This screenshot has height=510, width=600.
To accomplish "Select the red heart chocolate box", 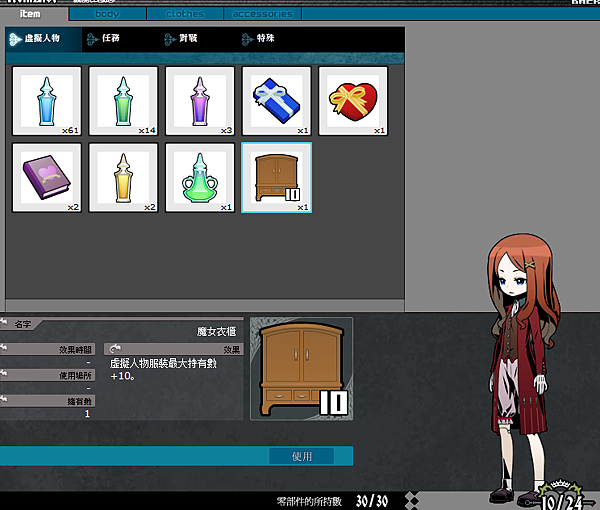I will pyautogui.click(x=353, y=101).
